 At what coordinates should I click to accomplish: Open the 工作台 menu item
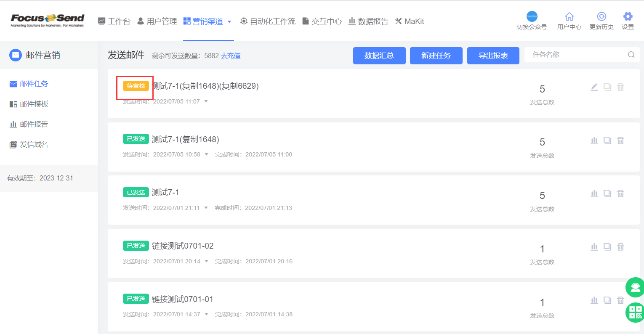(x=114, y=21)
